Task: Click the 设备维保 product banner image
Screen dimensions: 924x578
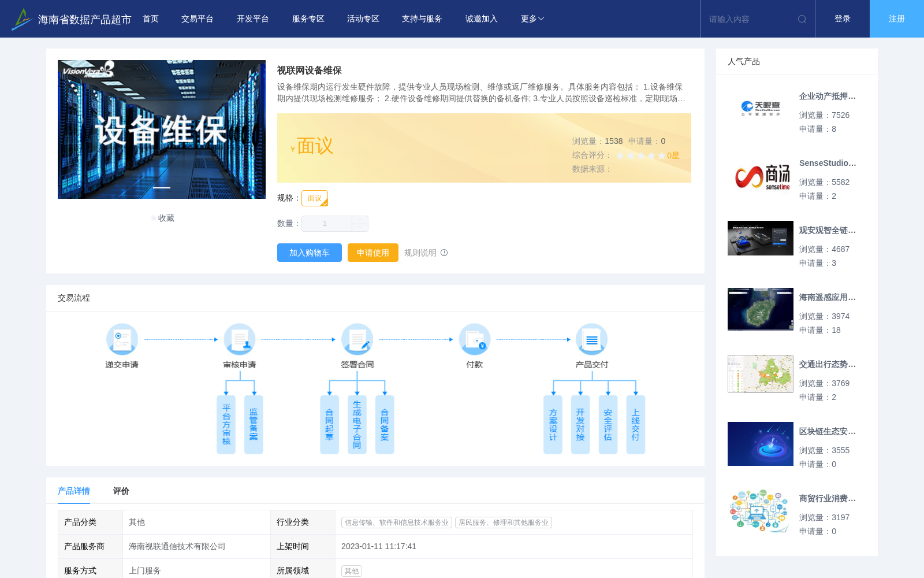Action: 162,129
